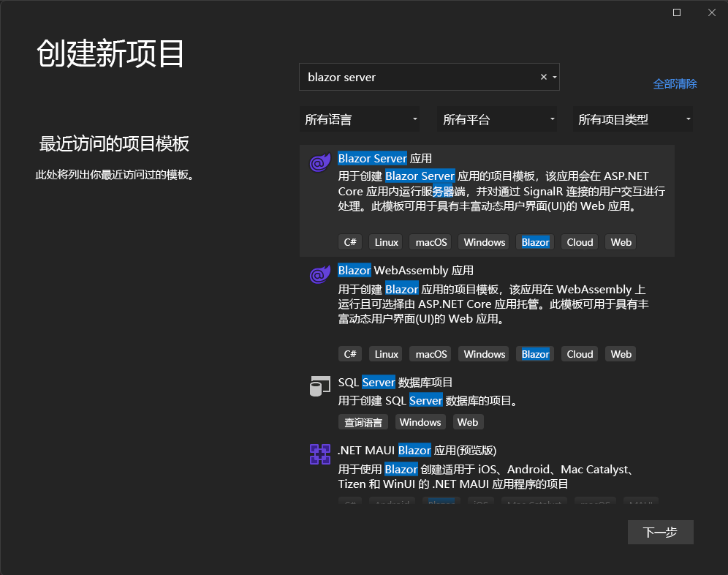728x575 pixels.
Task: Click the 下一步 next button
Action: (660, 532)
